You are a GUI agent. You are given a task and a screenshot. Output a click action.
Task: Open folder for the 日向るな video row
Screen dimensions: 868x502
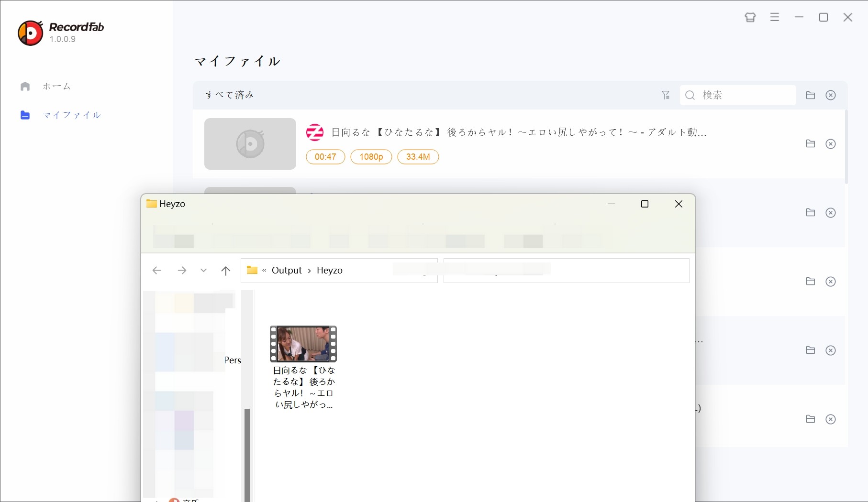tap(810, 144)
